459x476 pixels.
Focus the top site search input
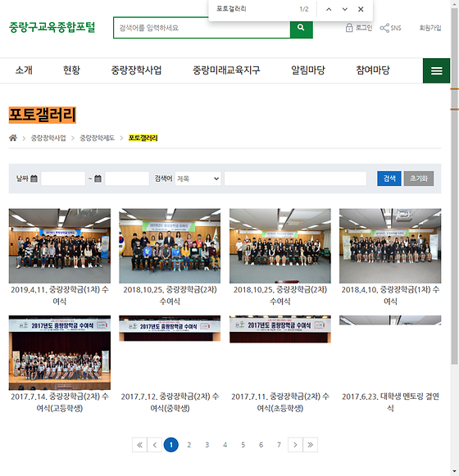[202, 28]
